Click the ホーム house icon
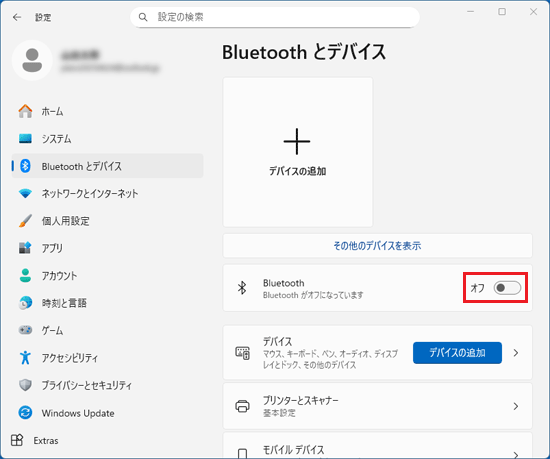The height and width of the screenshot is (459, 550). [25, 111]
